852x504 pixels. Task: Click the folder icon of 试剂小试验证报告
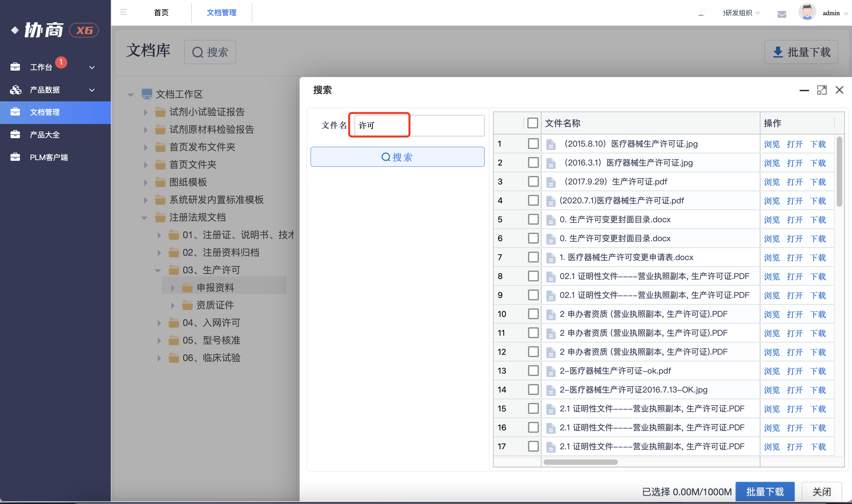(160, 111)
